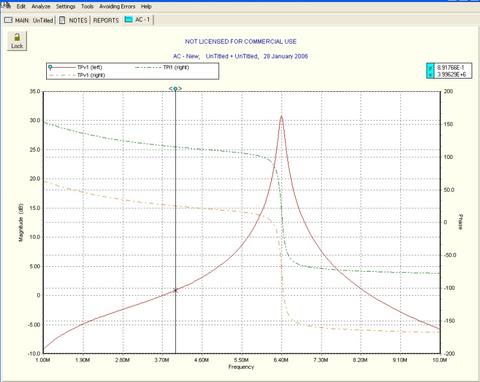Click the cyan cursor readout box

[x=449, y=71]
